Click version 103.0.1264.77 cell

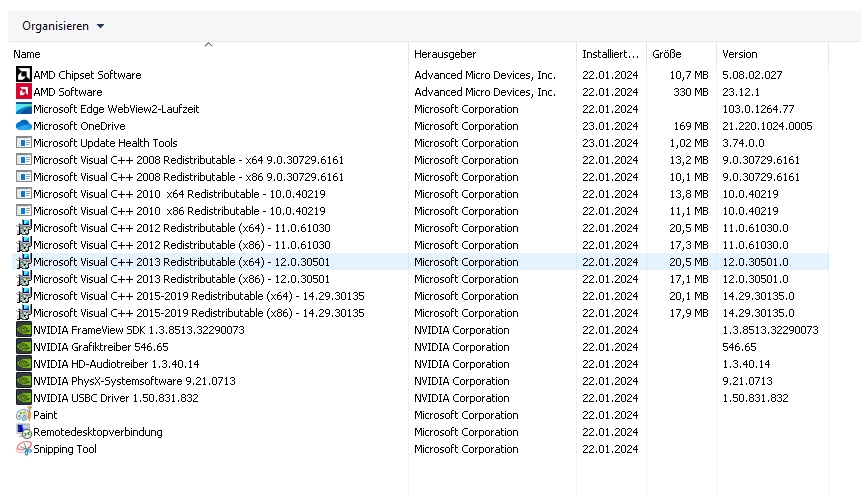[x=758, y=109]
